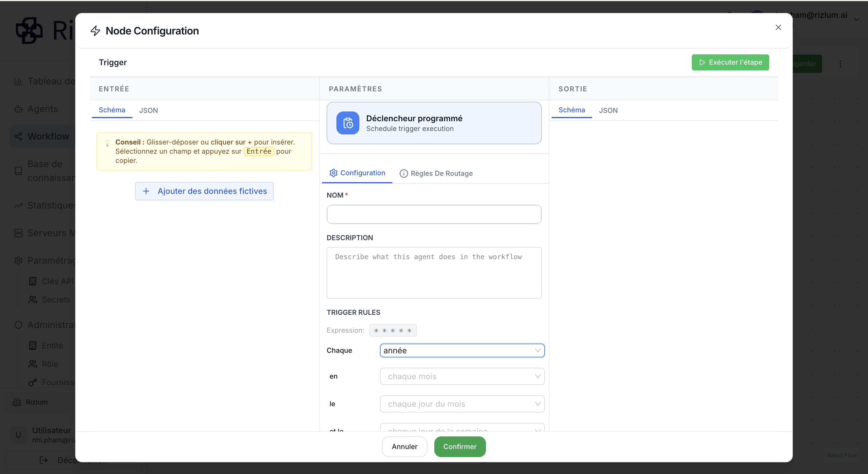The image size is (868, 474).
Task: Switch to Schéma tab in Sortie panel
Action: tap(571, 110)
